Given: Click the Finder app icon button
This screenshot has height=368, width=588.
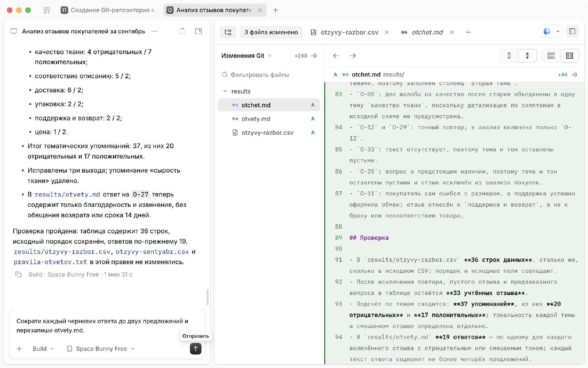Looking at the screenshot, I should [x=547, y=31].
